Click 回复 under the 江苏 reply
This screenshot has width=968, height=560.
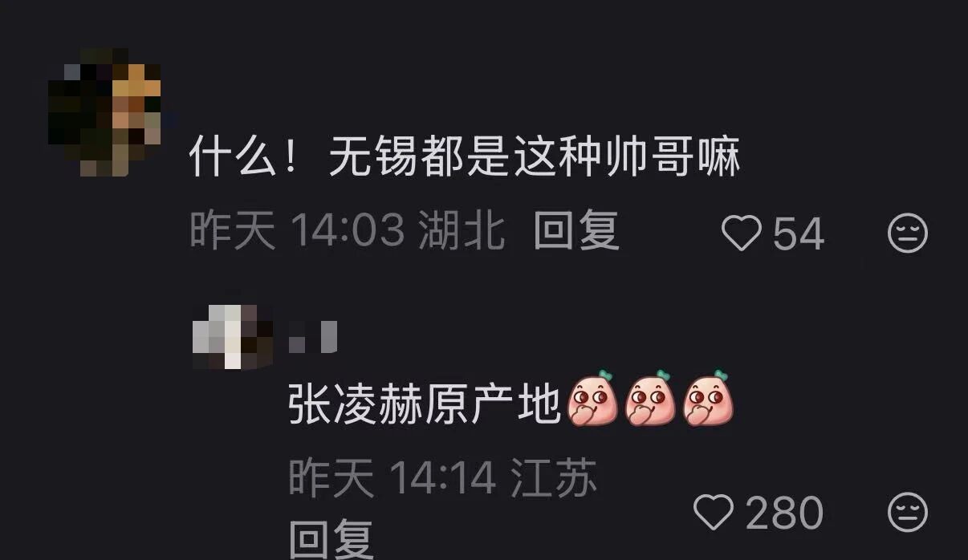tap(331, 539)
